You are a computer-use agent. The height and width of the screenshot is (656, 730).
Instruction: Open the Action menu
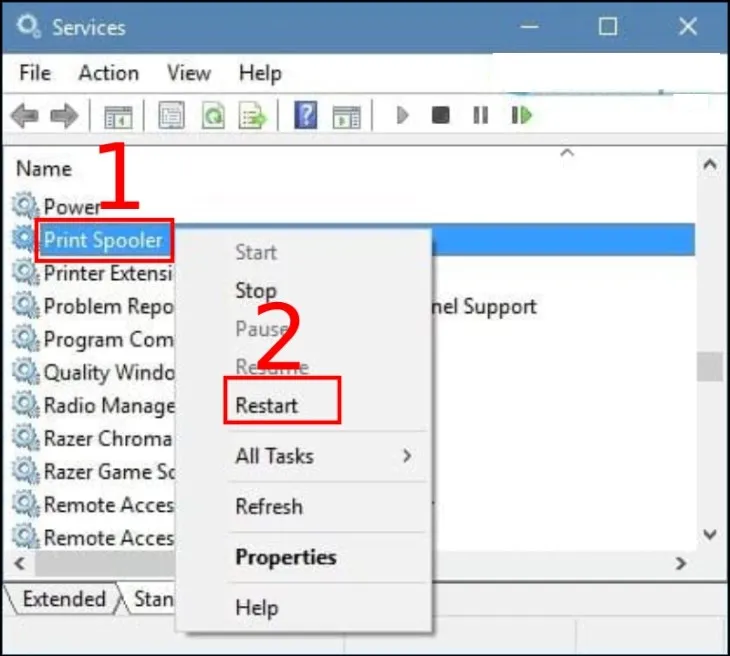coord(108,73)
